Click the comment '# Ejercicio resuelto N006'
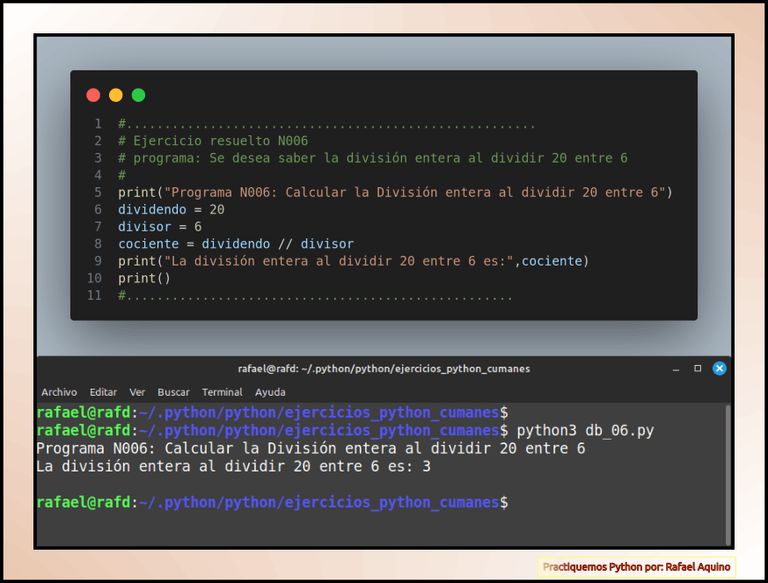This screenshot has height=583, width=768. click(213, 141)
